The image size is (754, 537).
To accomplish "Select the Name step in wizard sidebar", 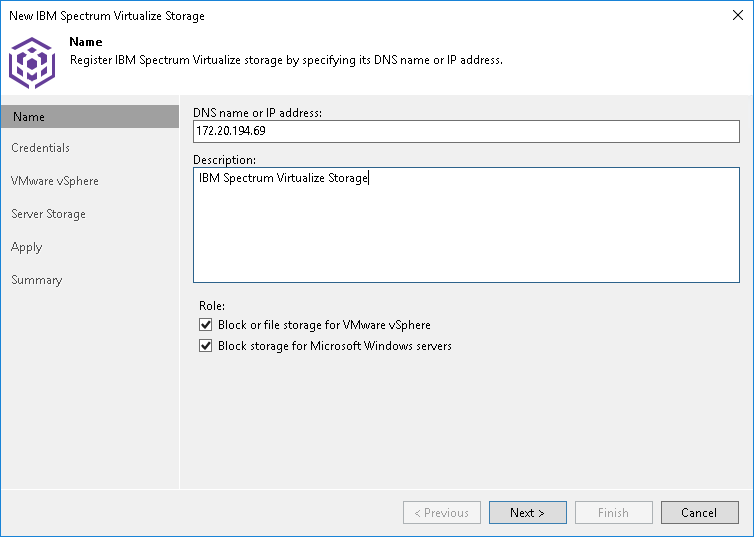I will (x=90, y=117).
